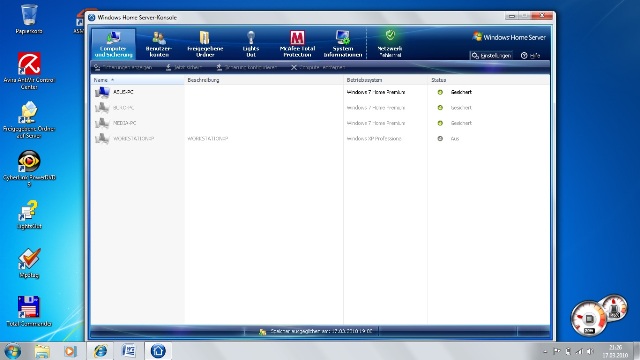
Task: Open Internet Explorer from the taskbar
Action: 100,351
